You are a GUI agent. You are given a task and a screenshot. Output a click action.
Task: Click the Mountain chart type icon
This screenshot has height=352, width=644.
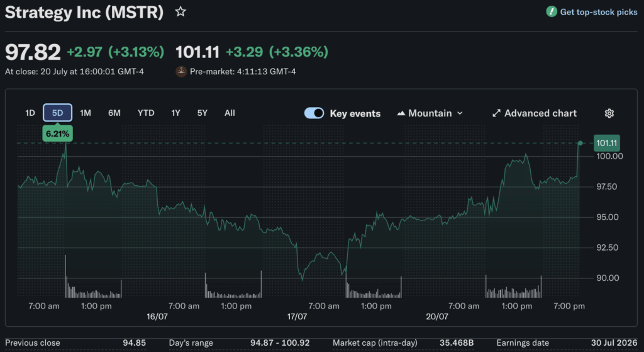401,113
